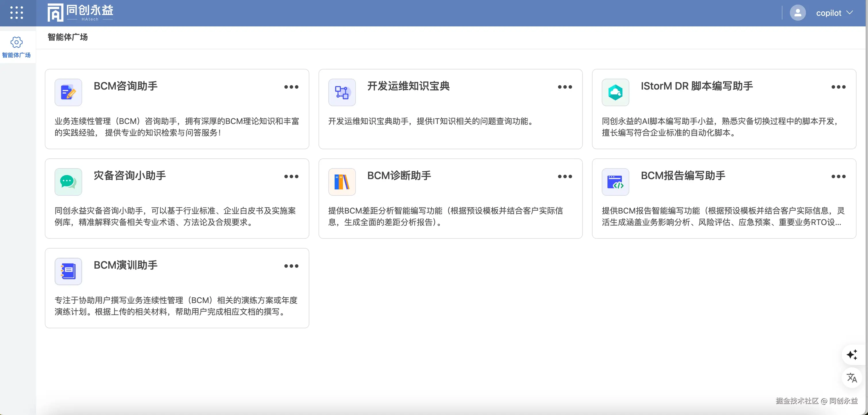Image resolution: width=868 pixels, height=415 pixels.
Task: Open the BCM诊断助手 card title
Action: 399,176
